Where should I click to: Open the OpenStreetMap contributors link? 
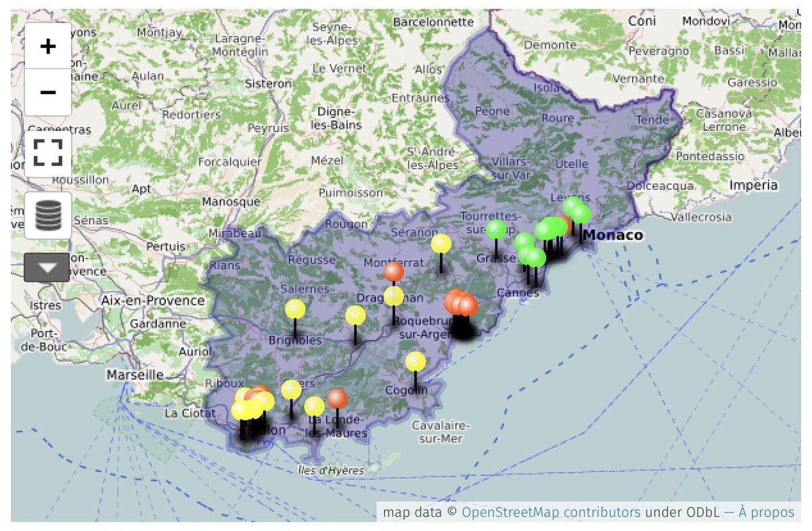(551, 511)
